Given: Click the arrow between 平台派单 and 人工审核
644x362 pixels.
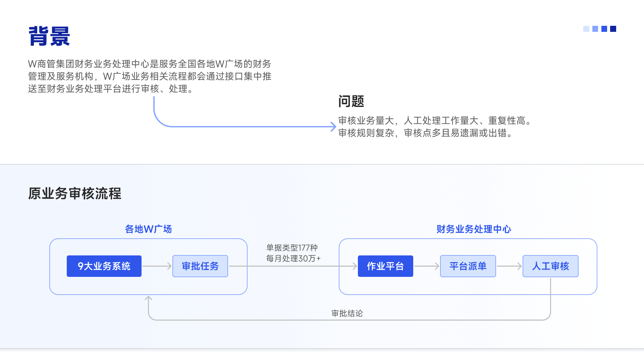Looking at the screenshot, I should pyautogui.click(x=509, y=266).
